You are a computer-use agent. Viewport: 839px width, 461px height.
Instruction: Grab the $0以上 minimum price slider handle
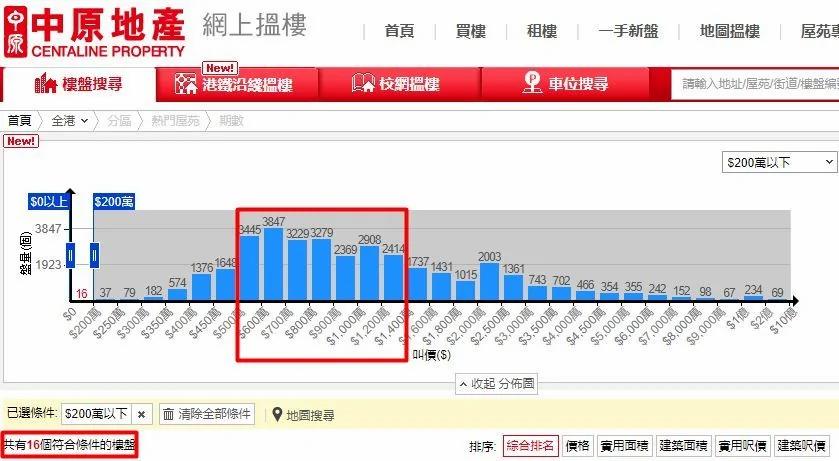click(71, 255)
